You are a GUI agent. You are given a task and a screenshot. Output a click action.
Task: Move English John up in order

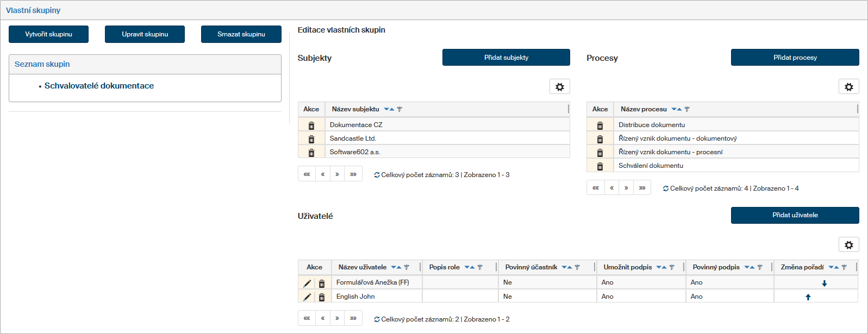(x=808, y=297)
